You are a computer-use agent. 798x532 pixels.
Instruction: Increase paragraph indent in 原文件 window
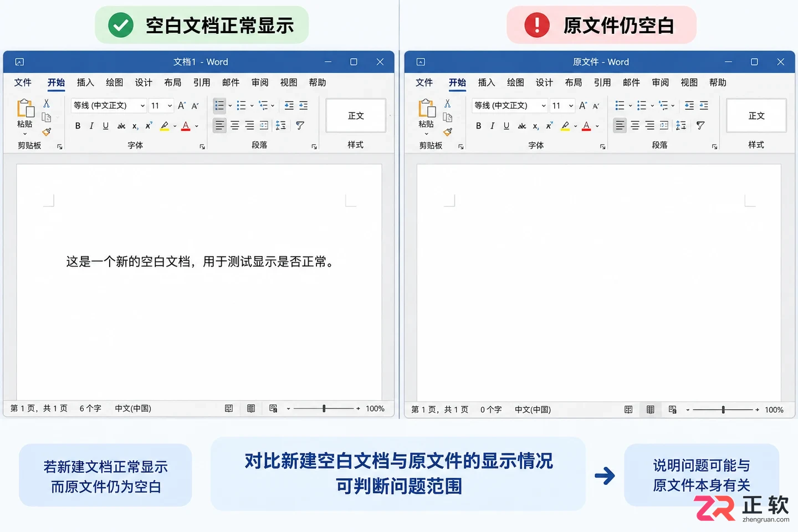704,105
